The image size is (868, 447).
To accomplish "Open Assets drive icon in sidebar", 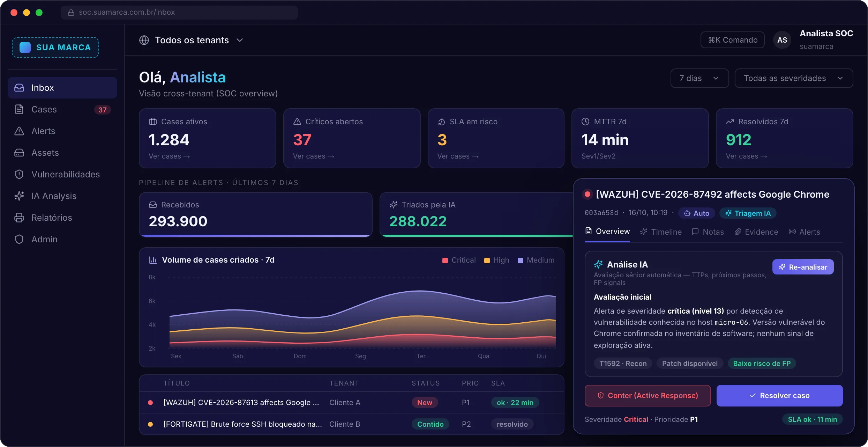I will (x=19, y=153).
